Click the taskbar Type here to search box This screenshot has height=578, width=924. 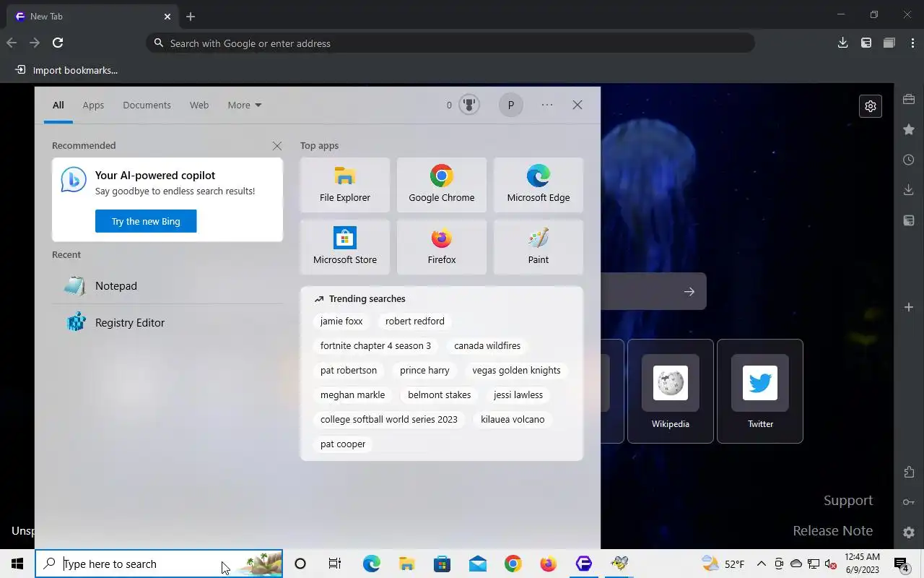pos(159,564)
